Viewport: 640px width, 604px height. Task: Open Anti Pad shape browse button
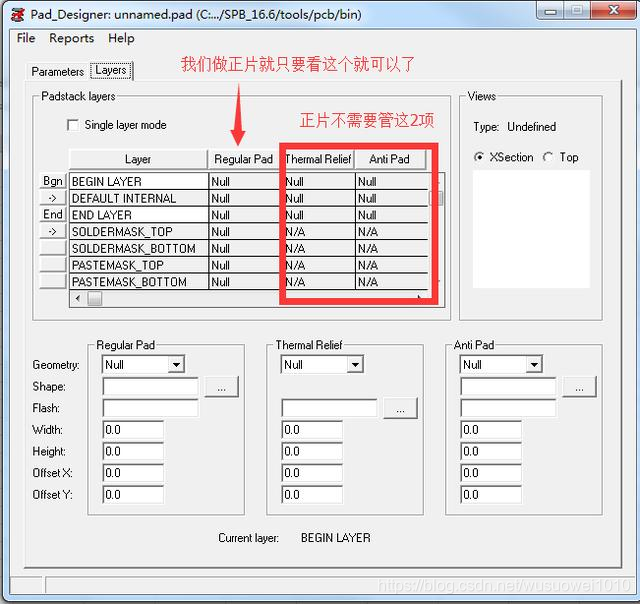point(579,386)
